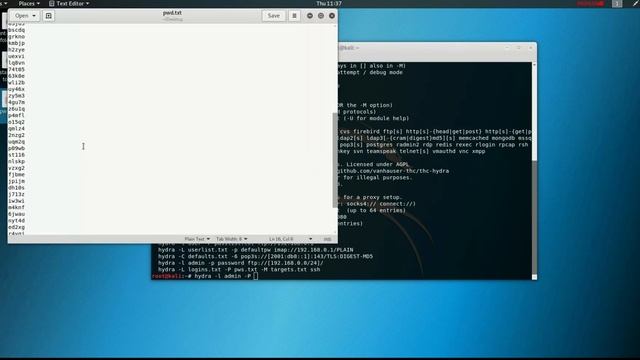Viewport: 640px width, 360px height.
Task: Click the line 'lq8vn' in editor
Action: 17,63
